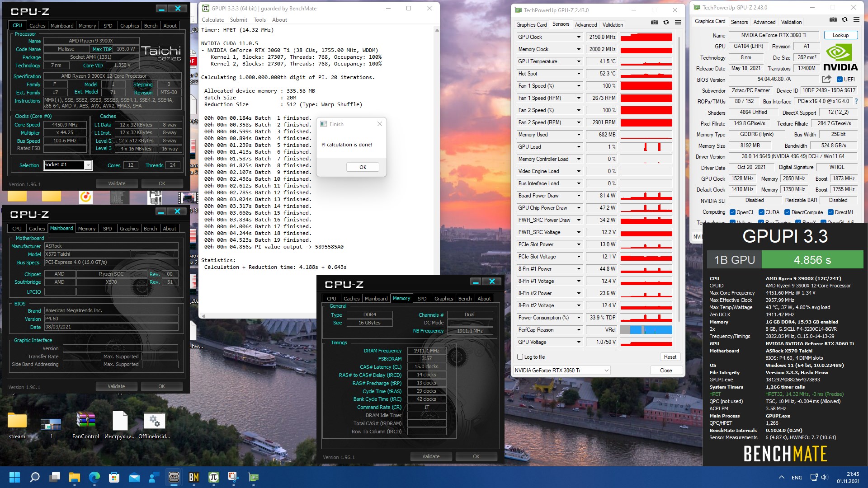
Task: Click refresh icon in GPU-Z Sensors window
Action: tap(666, 22)
